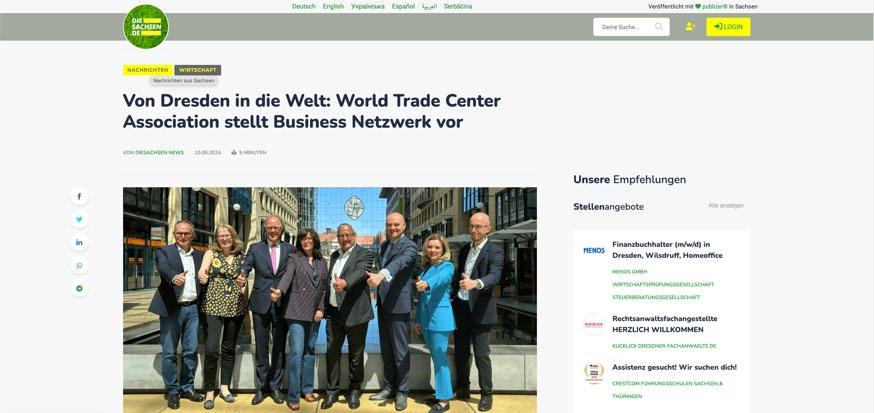Open the WIRTSCHAFT category tag
The image size is (874, 413).
click(x=198, y=70)
